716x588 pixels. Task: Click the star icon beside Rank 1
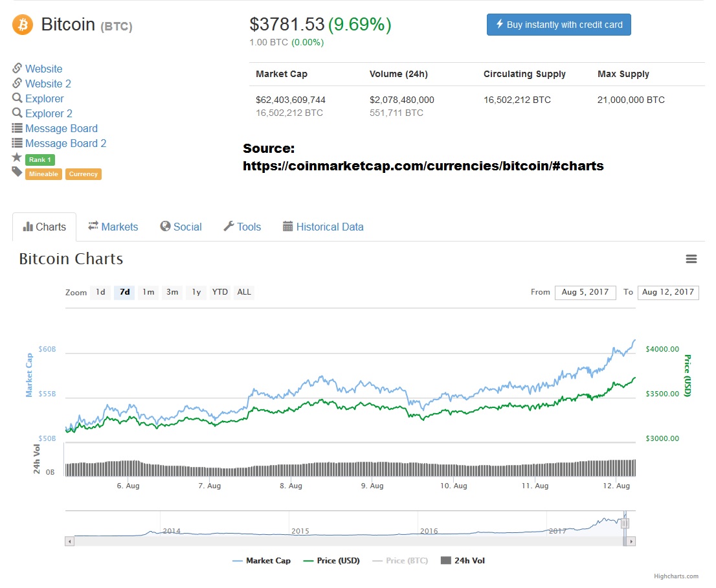[17, 157]
